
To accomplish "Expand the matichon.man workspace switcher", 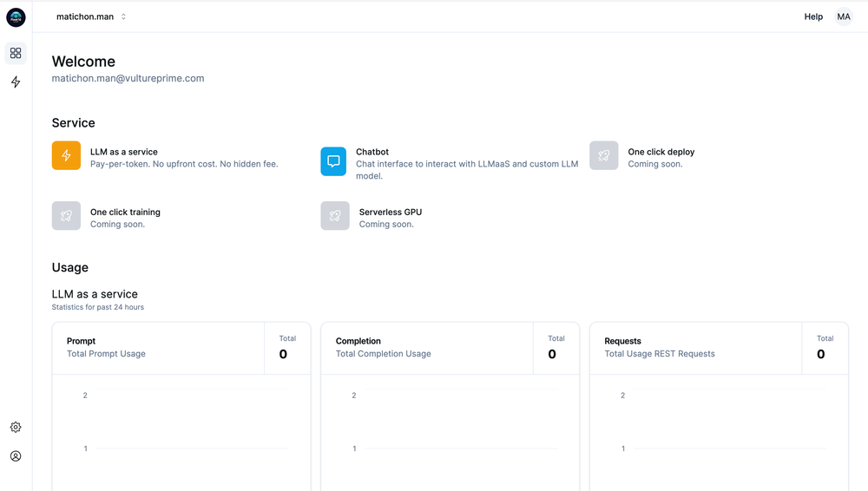I will coord(91,16).
